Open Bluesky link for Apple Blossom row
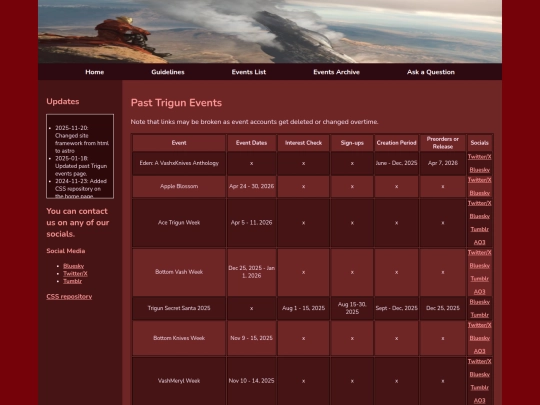This screenshot has width=540, height=405. 479,193
